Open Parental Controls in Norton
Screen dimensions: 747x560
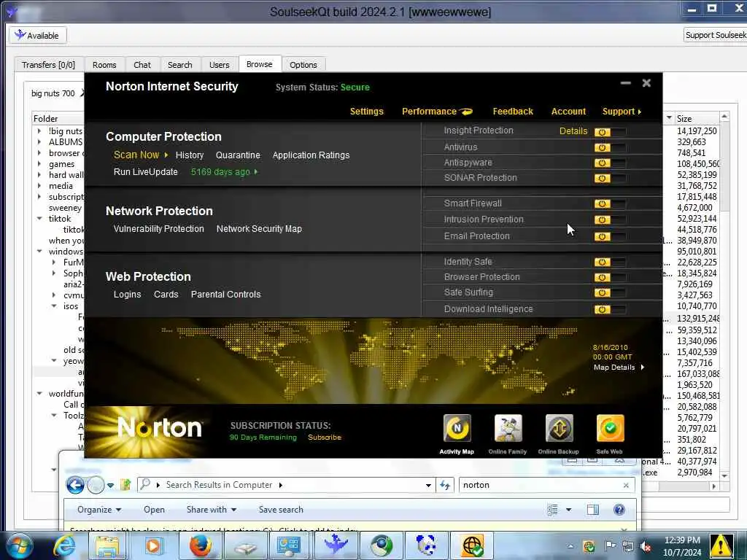(226, 295)
